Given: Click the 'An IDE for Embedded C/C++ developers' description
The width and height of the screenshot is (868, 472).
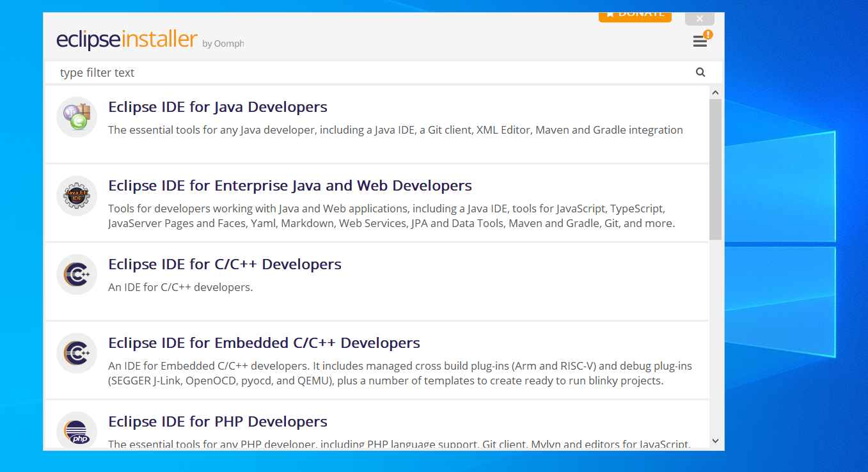Looking at the screenshot, I should [400, 374].
